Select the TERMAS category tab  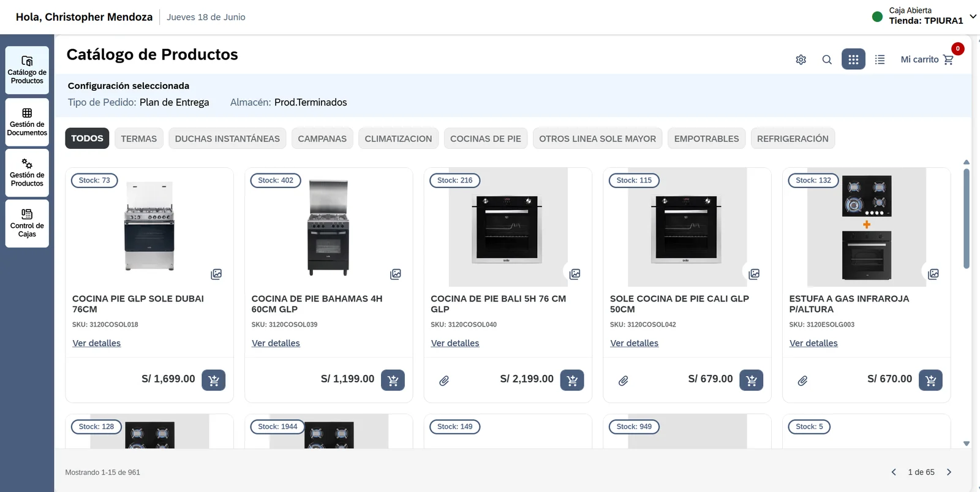[x=139, y=138]
